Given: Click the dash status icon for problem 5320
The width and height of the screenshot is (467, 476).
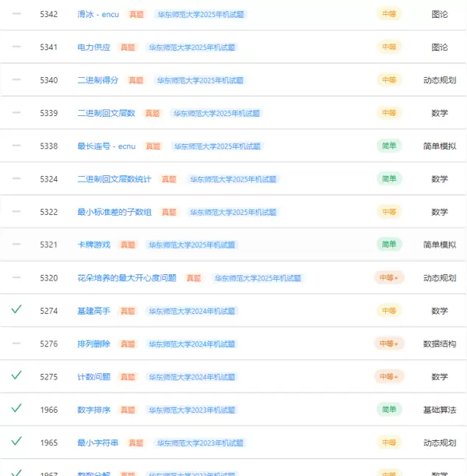Looking at the screenshot, I should click(x=16, y=277).
